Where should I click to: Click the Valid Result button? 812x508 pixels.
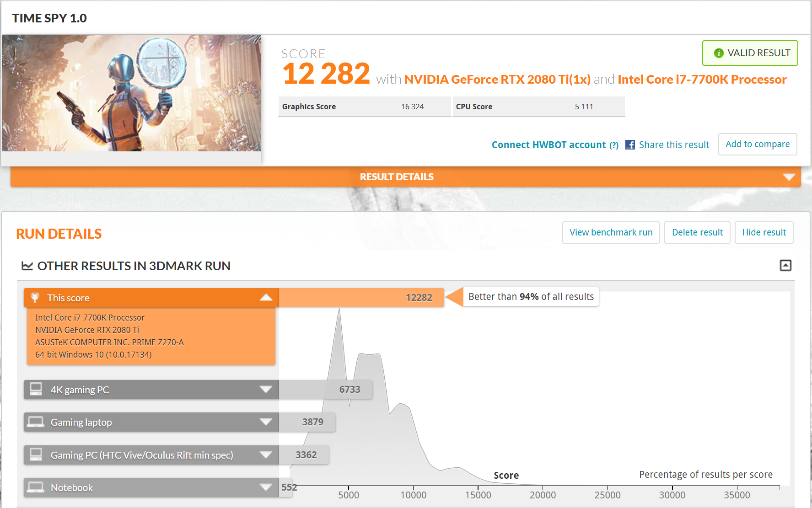pyautogui.click(x=750, y=53)
